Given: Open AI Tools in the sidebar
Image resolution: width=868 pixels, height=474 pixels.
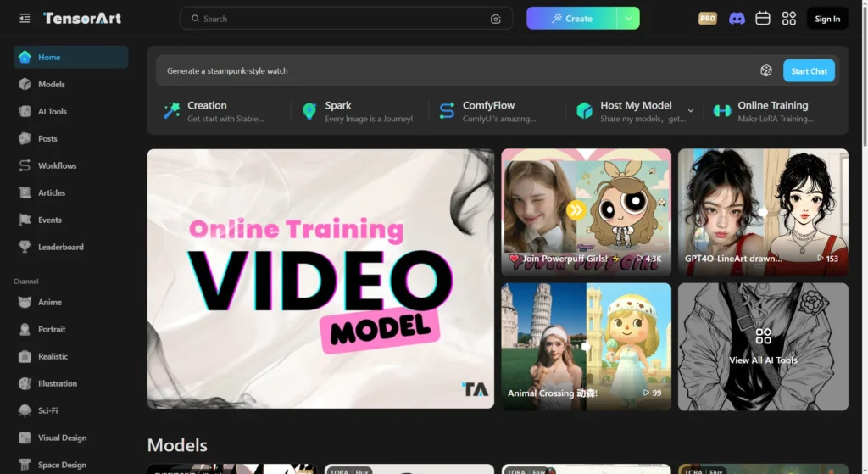Looking at the screenshot, I should 71,111.
